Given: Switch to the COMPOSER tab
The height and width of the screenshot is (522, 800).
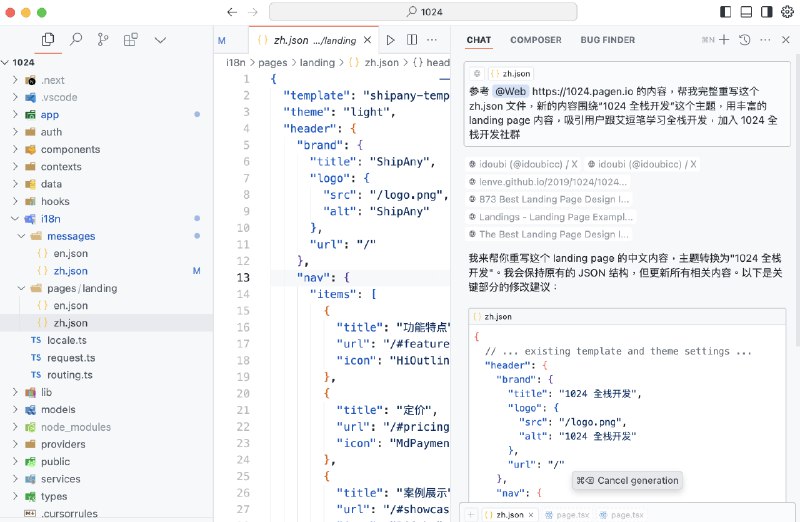Looking at the screenshot, I should coord(536,40).
